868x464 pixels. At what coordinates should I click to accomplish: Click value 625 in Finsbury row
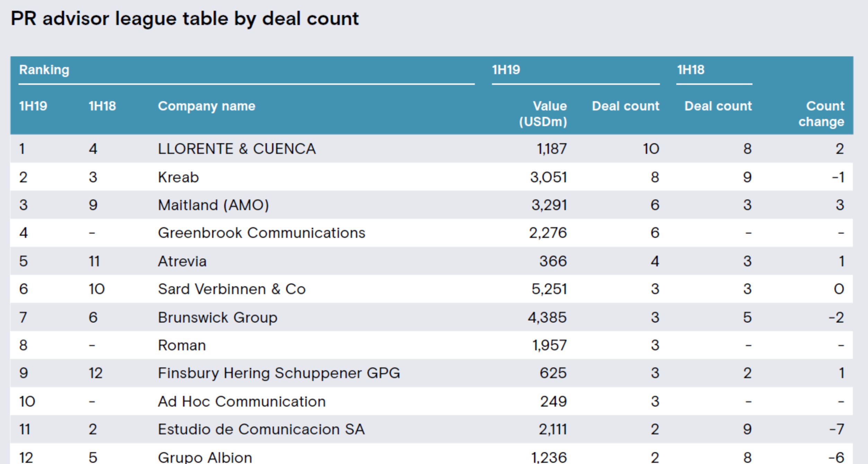[x=553, y=373]
